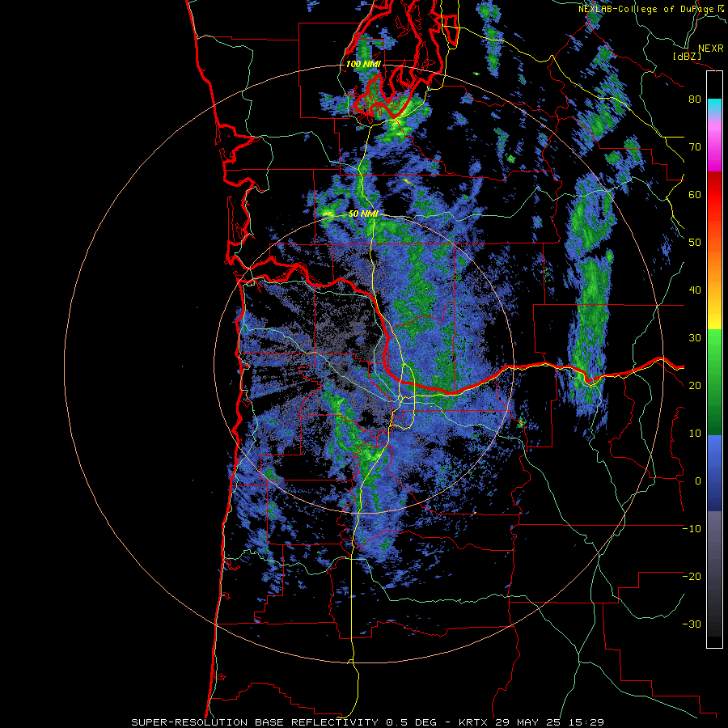Image resolution: width=728 pixels, height=728 pixels.
Task: Click the 50 value on the dBZ scale
Action: 695,243
